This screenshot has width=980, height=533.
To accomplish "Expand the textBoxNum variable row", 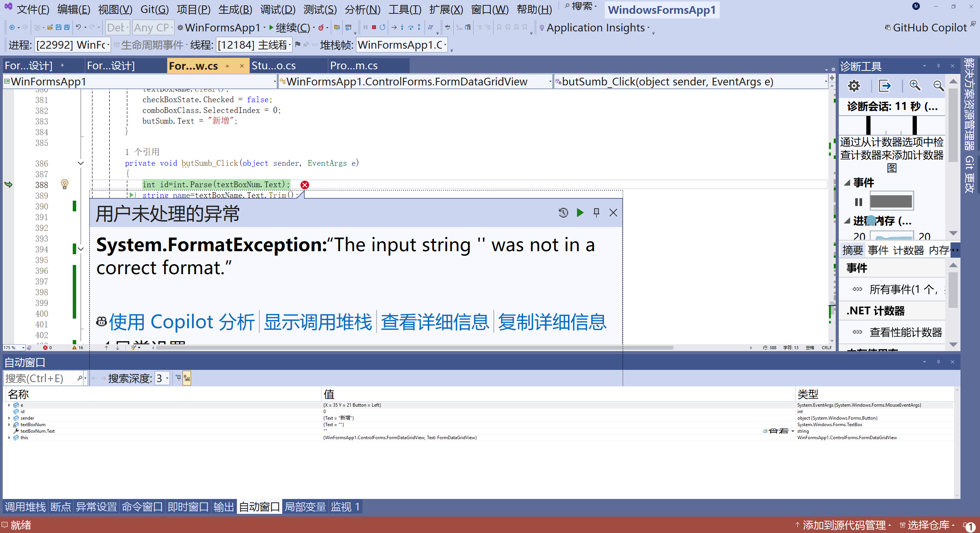I will coord(9,425).
